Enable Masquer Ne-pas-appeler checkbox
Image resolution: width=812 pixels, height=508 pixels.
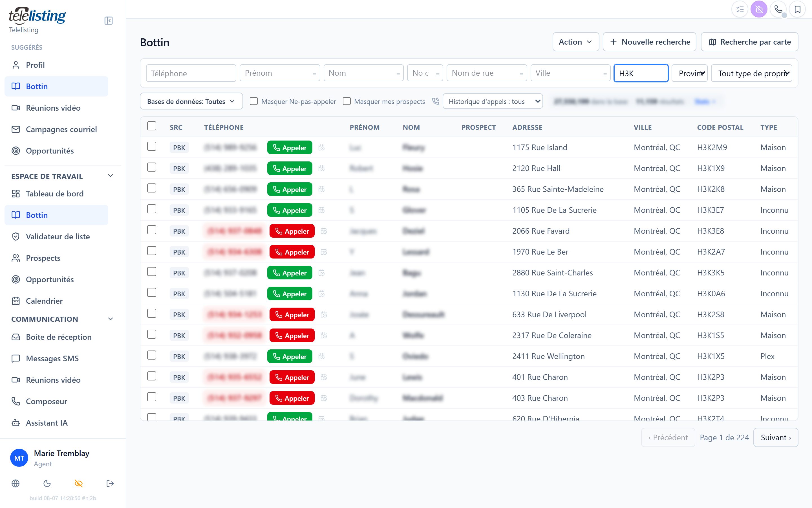[x=254, y=101]
